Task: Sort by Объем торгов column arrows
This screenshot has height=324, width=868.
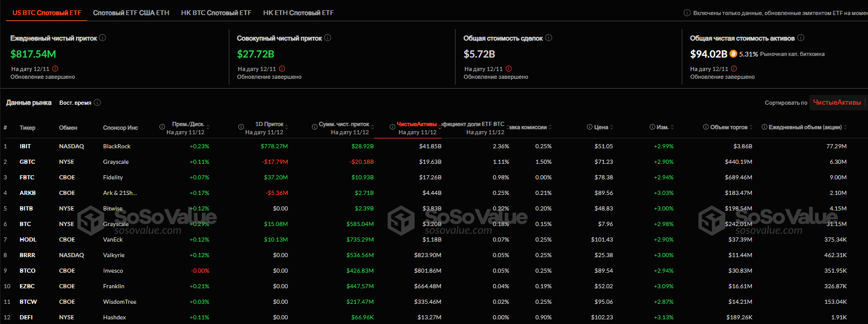Action: coord(751,127)
